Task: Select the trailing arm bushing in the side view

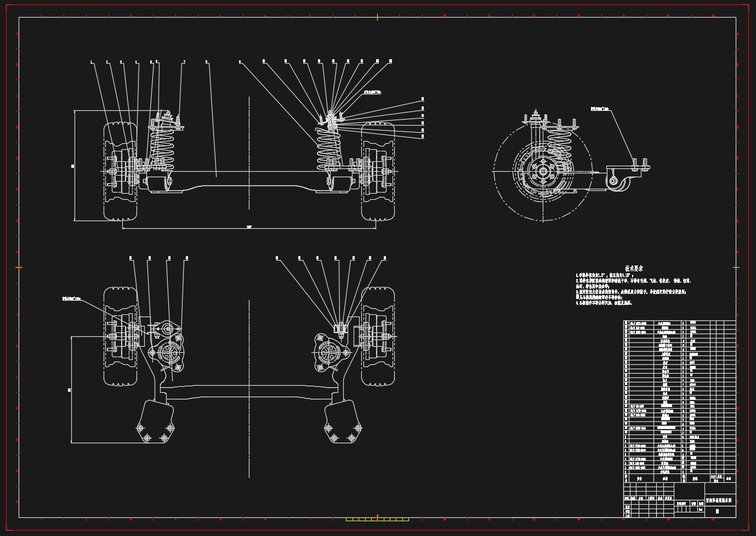Action: (613, 180)
